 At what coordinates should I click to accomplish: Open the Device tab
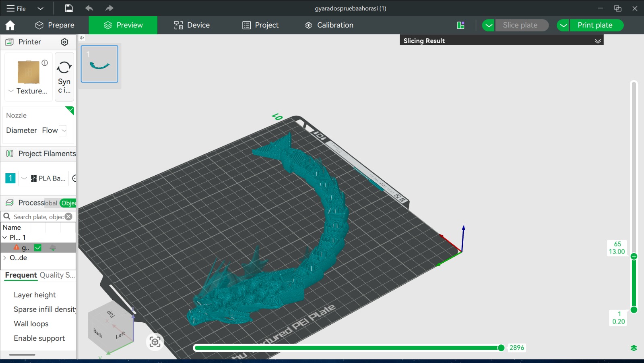[x=192, y=25]
